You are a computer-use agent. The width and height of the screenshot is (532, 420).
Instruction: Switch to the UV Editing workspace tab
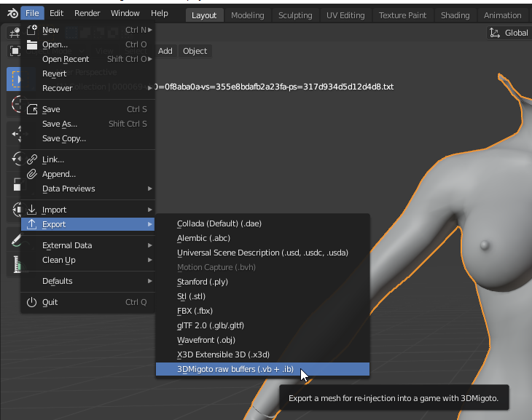click(345, 15)
